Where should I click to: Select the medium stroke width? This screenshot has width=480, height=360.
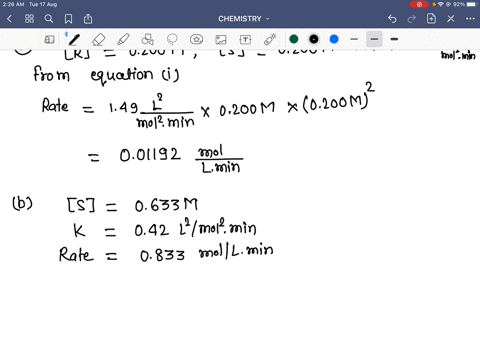(374, 39)
